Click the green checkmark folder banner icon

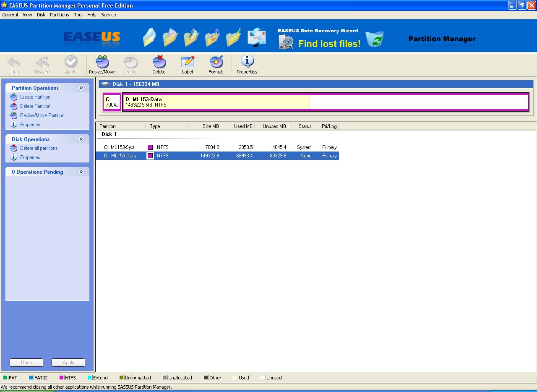pos(233,38)
